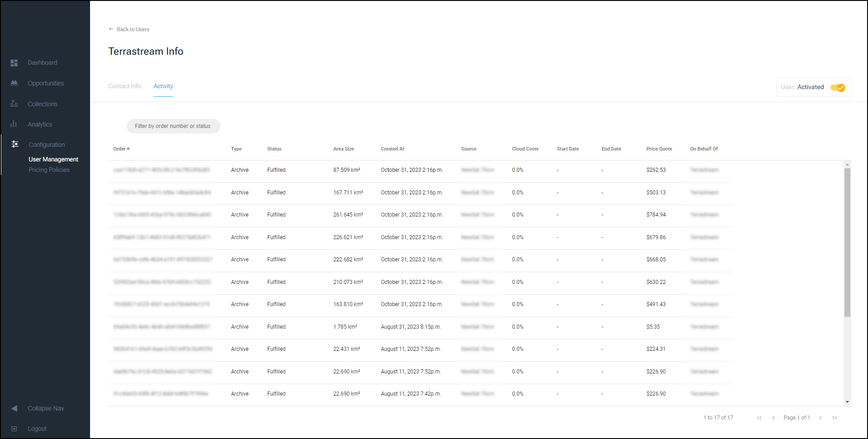Click the Configuration sliders icon
868x439 pixels.
point(15,144)
